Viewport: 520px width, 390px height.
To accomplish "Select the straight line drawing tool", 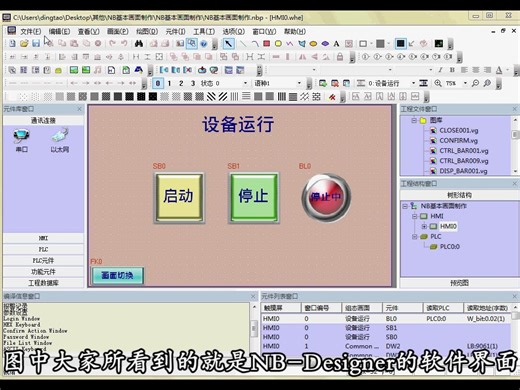I will [243, 44].
